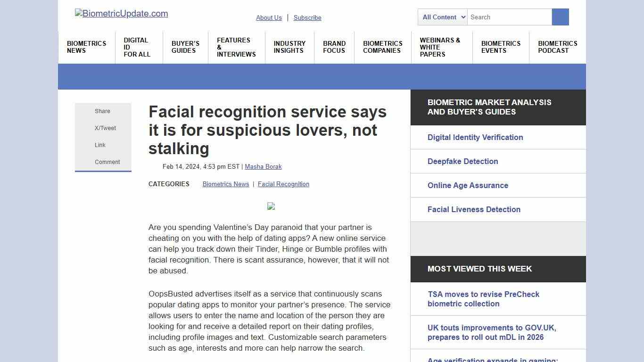Viewport: 644px width, 362px height.
Task: Open the Deepfake Detection guide
Action: pyautogui.click(x=462, y=161)
